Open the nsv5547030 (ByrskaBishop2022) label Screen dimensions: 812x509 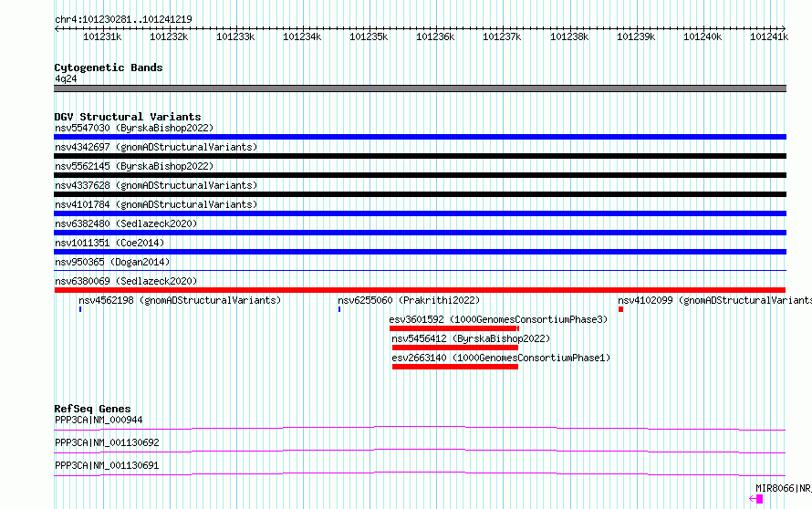tap(134, 128)
